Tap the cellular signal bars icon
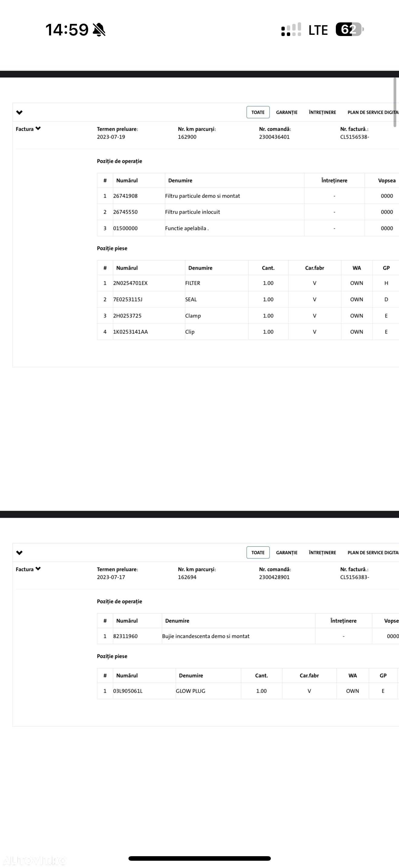Image resolution: width=399 pixels, height=868 pixels. coord(291,30)
